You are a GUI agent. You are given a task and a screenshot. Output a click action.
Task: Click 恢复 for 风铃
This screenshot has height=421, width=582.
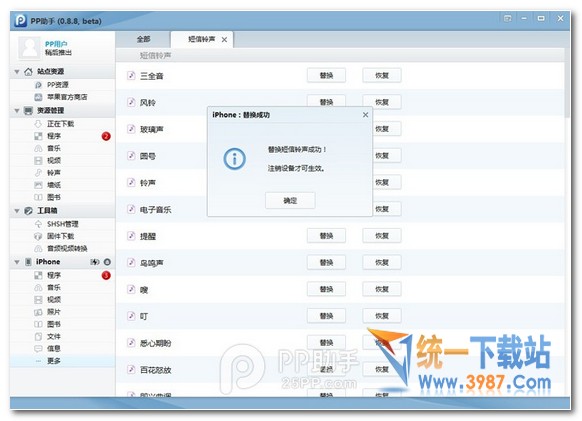coord(382,102)
